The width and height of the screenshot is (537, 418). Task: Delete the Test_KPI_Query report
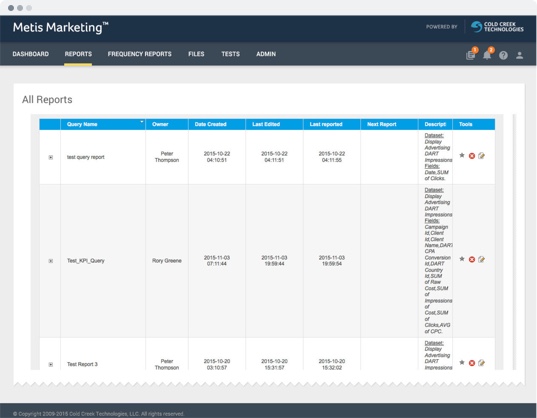point(472,259)
